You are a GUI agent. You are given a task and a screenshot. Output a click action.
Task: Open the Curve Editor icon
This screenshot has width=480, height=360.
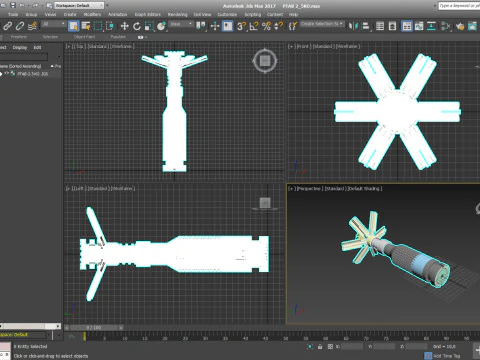[x=419, y=26]
